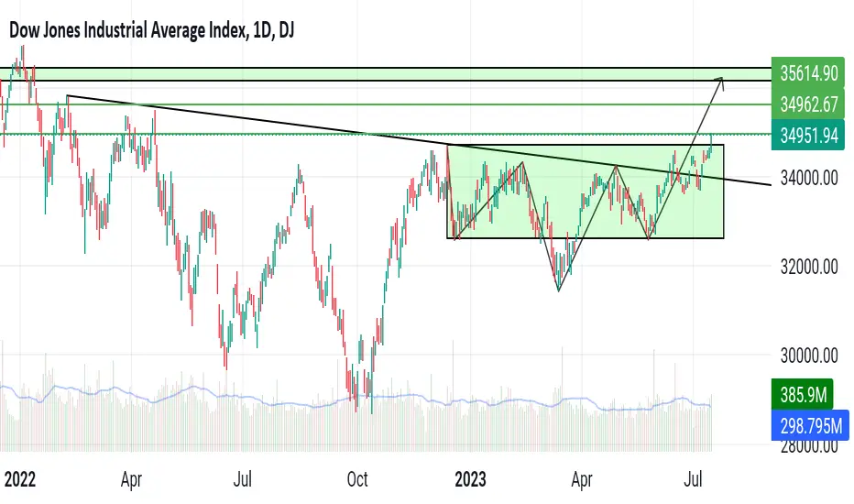The width and height of the screenshot is (854, 504).
Task: Select the 35614.90 price label
Action: coord(808,73)
